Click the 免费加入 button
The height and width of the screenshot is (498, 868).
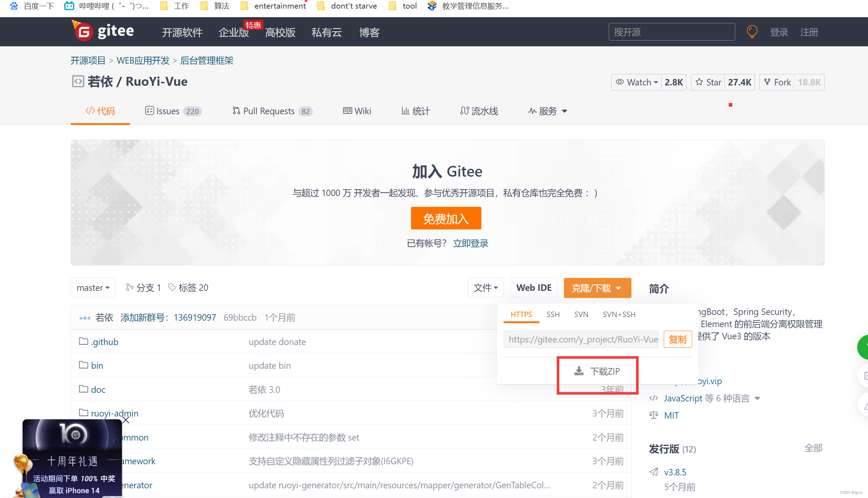click(x=446, y=218)
